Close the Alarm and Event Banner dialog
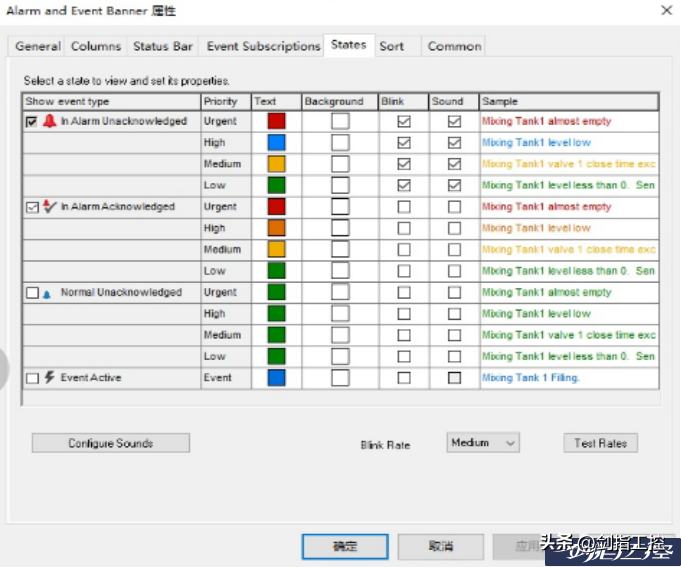This screenshot has height=567, width=681. (666, 9)
